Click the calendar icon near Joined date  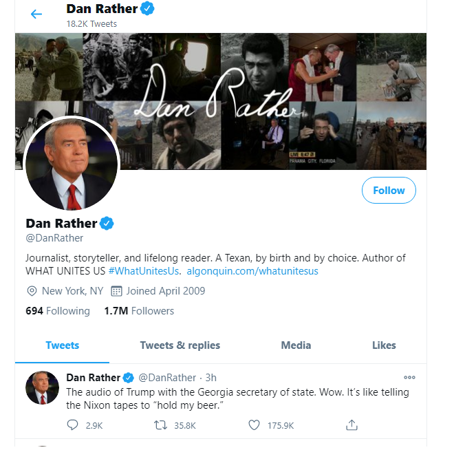116,291
